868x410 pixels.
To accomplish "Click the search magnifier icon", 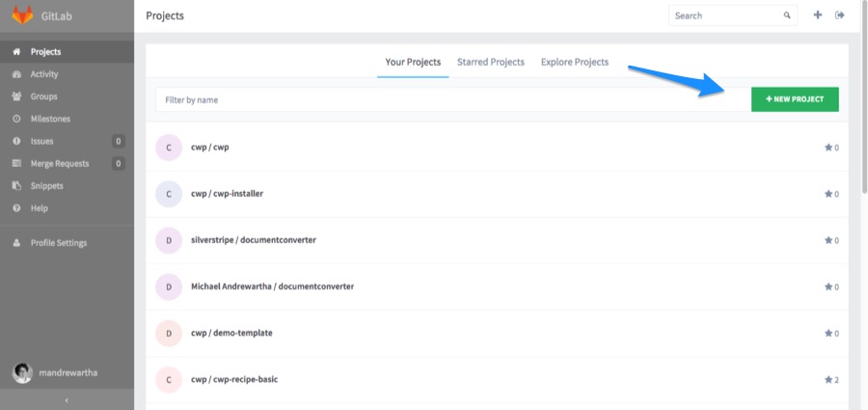I will 787,15.
